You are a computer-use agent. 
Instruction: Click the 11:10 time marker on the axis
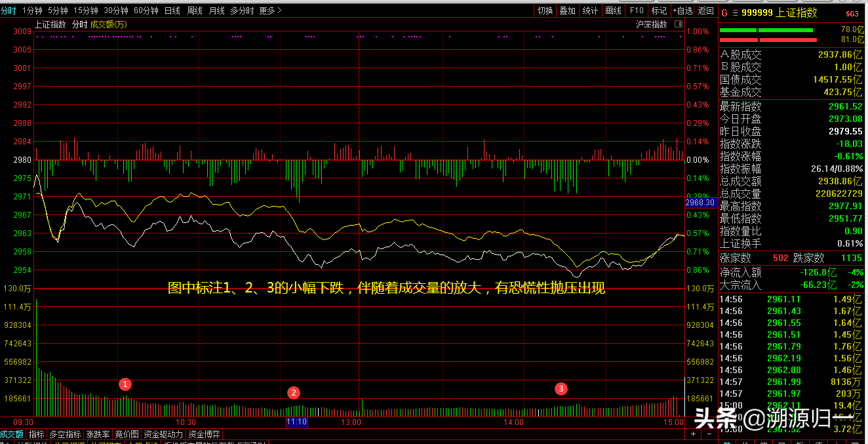coord(297,422)
